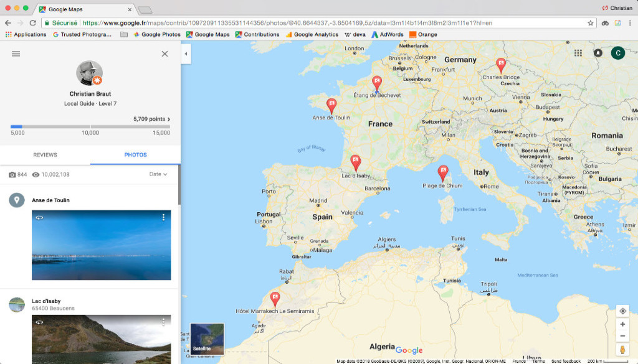Zoom out of the map

pyautogui.click(x=622, y=337)
